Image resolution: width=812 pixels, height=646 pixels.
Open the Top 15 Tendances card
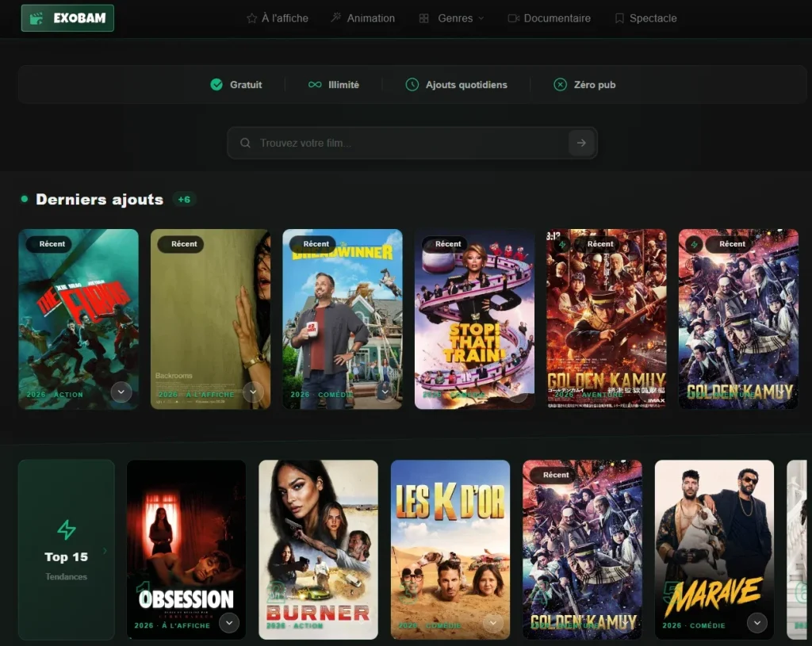tap(67, 550)
